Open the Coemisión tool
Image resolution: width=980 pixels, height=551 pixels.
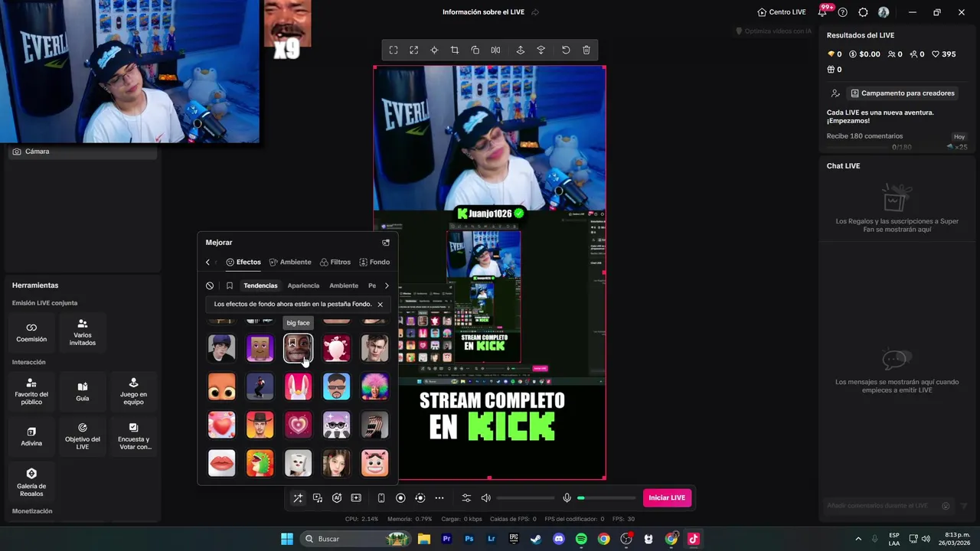point(31,332)
